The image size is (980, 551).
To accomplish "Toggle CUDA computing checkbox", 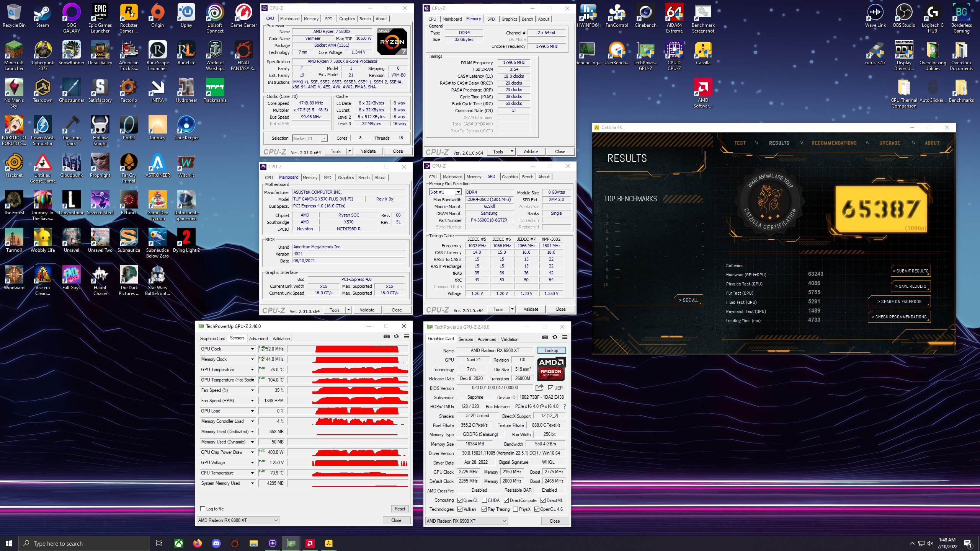I will coord(484,500).
